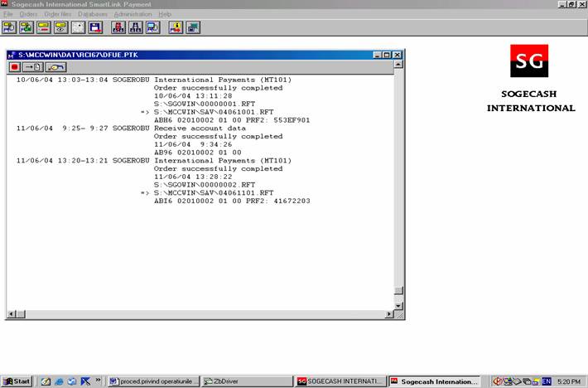The height and width of the screenshot is (388, 588).
Task: Click the 5:20 PM taskbar clock
Action: [568, 381]
